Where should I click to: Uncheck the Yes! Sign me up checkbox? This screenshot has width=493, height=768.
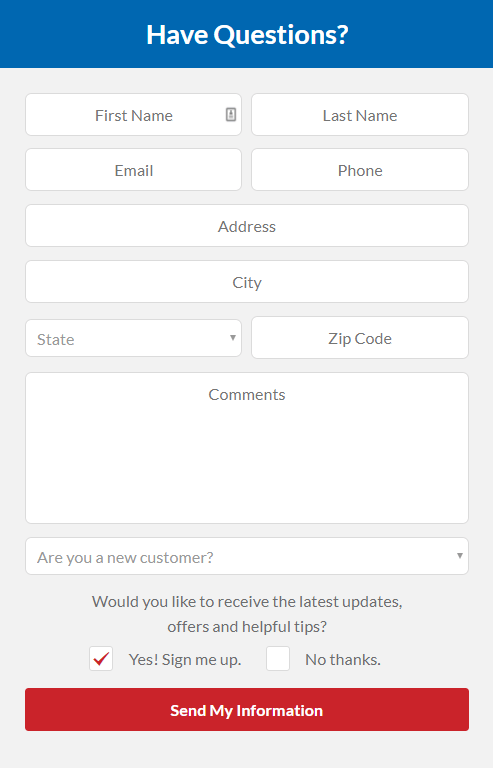(x=101, y=659)
